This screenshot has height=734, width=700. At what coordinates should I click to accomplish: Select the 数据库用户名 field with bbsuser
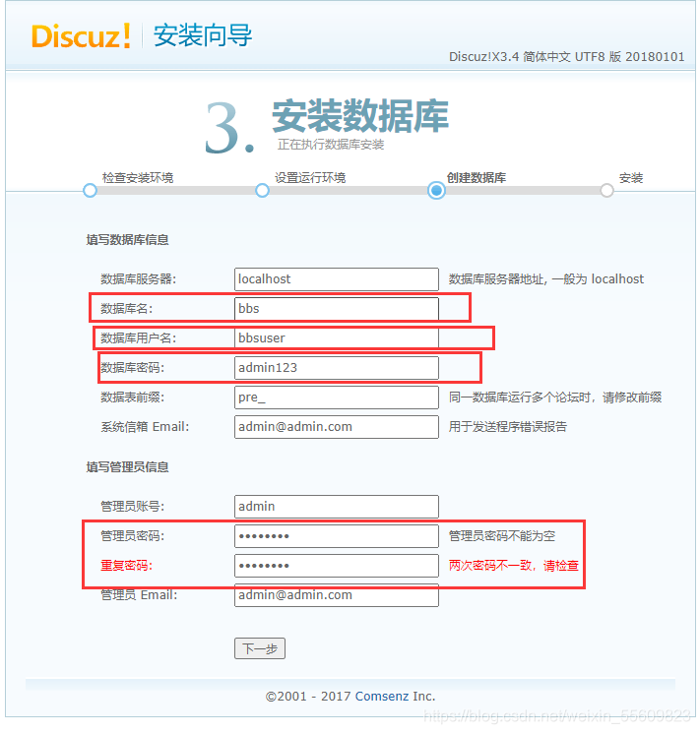tap(337, 338)
